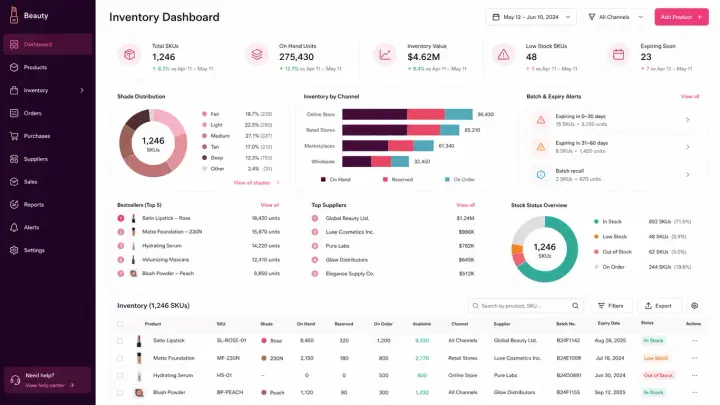Screen dimensions: 720x405
Task: Click the Inventory bag icon in sidebar
Action: (x=14, y=90)
